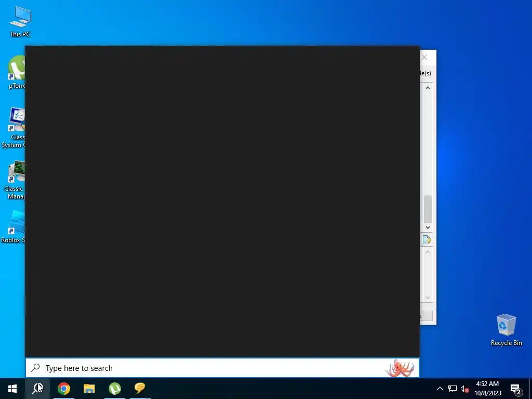532x399 pixels.
Task: Click the muted volume tray icon
Action: tap(464, 389)
